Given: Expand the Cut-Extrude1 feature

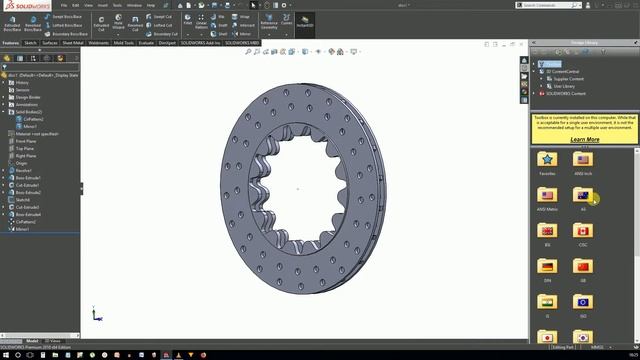Looking at the screenshot, I should click(4, 185).
